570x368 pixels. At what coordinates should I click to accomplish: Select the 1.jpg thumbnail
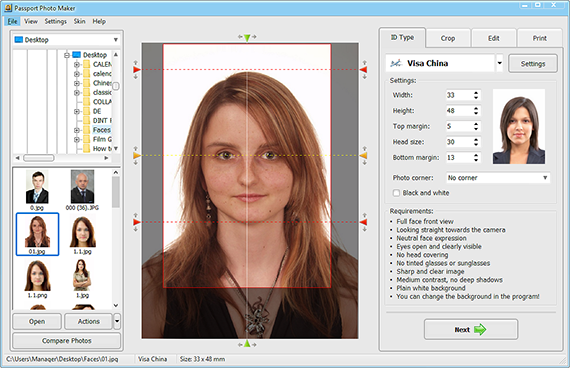(x=83, y=279)
